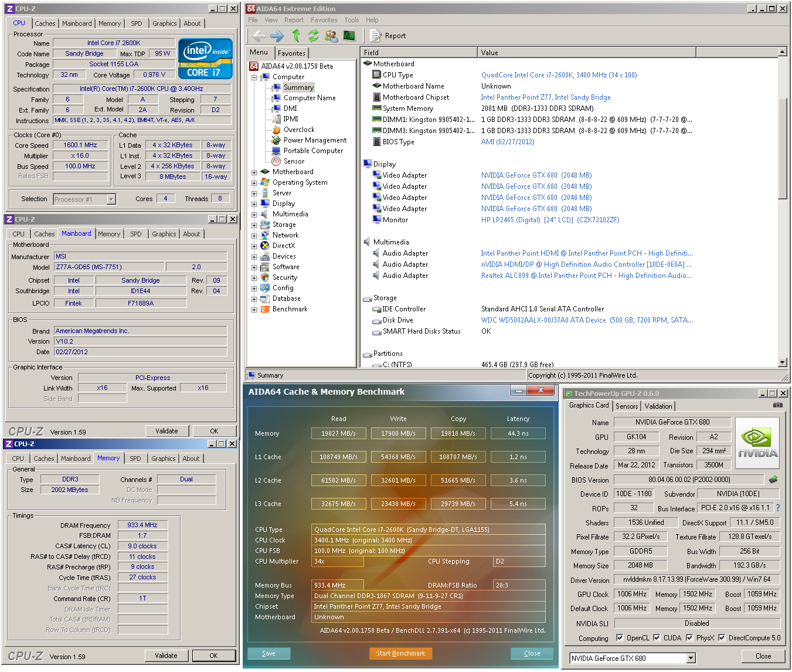
Task: Select the Portable Computer icon in the tree
Action: tap(276, 151)
